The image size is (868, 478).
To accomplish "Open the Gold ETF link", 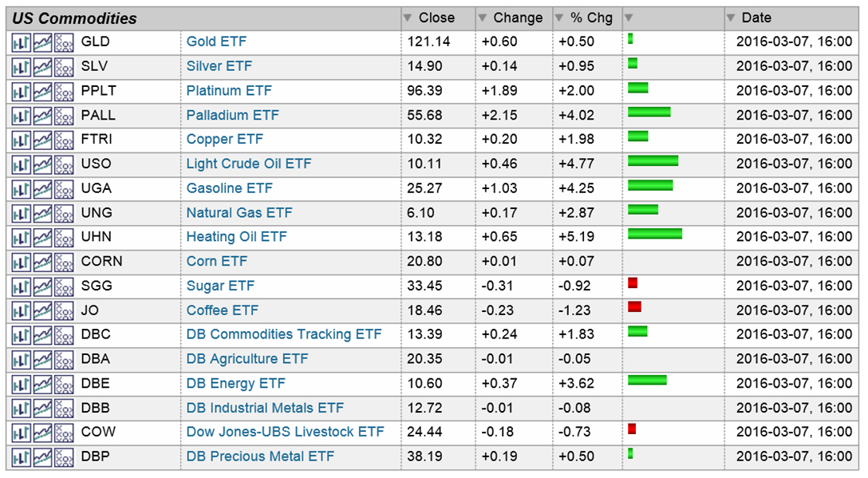I will point(216,41).
